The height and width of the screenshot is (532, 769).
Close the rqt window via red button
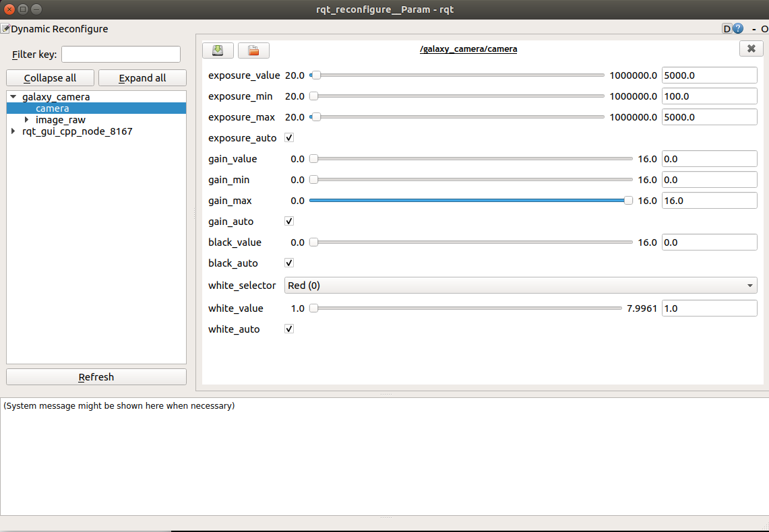click(9, 9)
